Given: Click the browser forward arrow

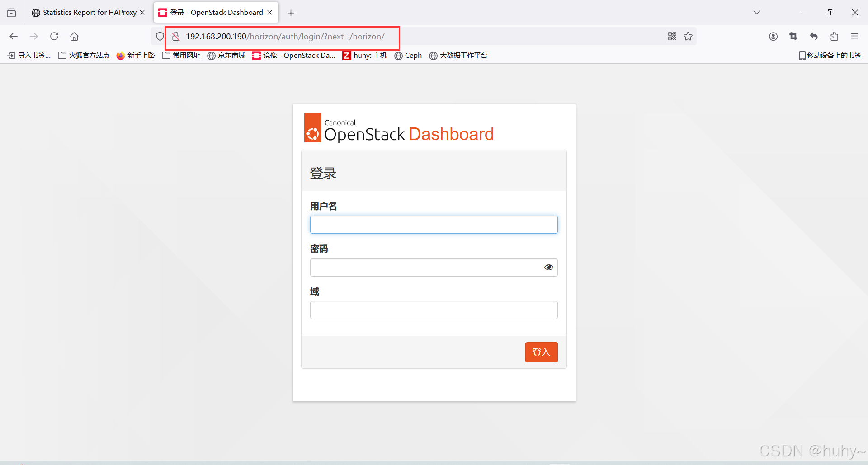Looking at the screenshot, I should 34,36.
